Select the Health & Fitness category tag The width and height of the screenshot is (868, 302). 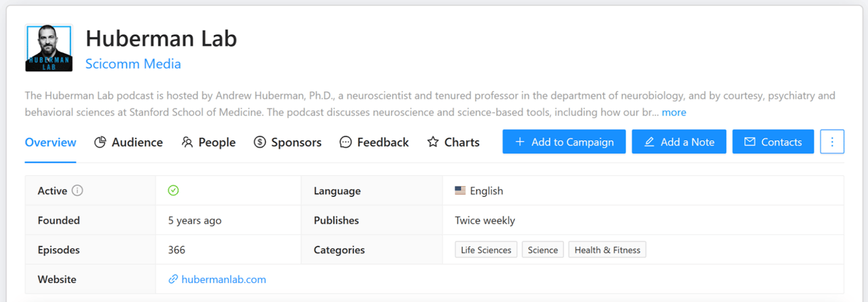608,250
